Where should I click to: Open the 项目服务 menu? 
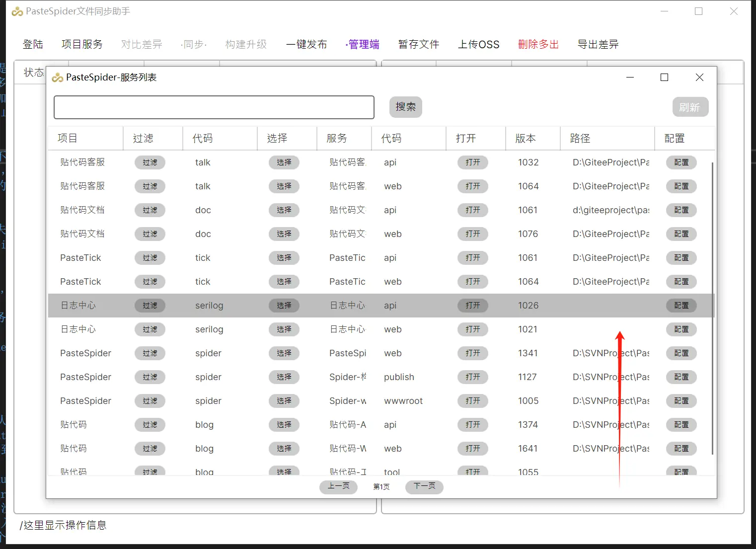(x=82, y=44)
